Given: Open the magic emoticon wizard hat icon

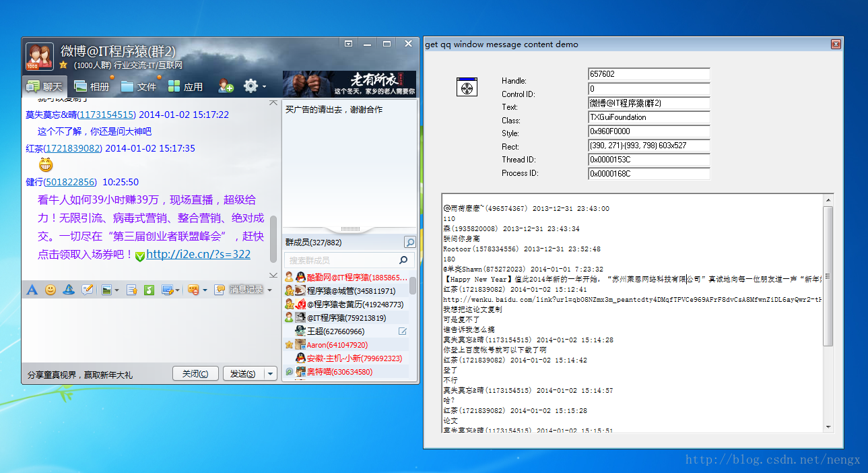Looking at the screenshot, I should 69,290.
